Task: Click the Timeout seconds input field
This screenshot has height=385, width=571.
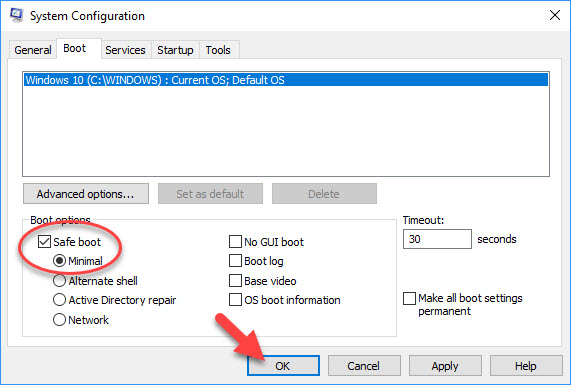Action: 437,239
